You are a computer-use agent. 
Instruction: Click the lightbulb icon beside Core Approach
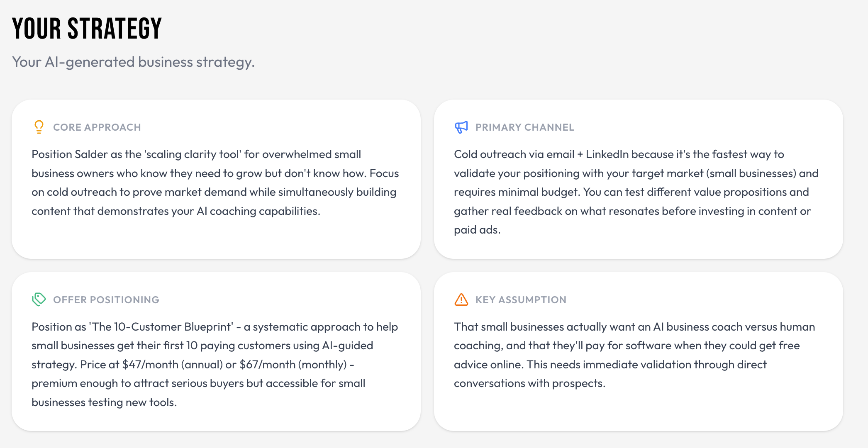pyautogui.click(x=39, y=127)
